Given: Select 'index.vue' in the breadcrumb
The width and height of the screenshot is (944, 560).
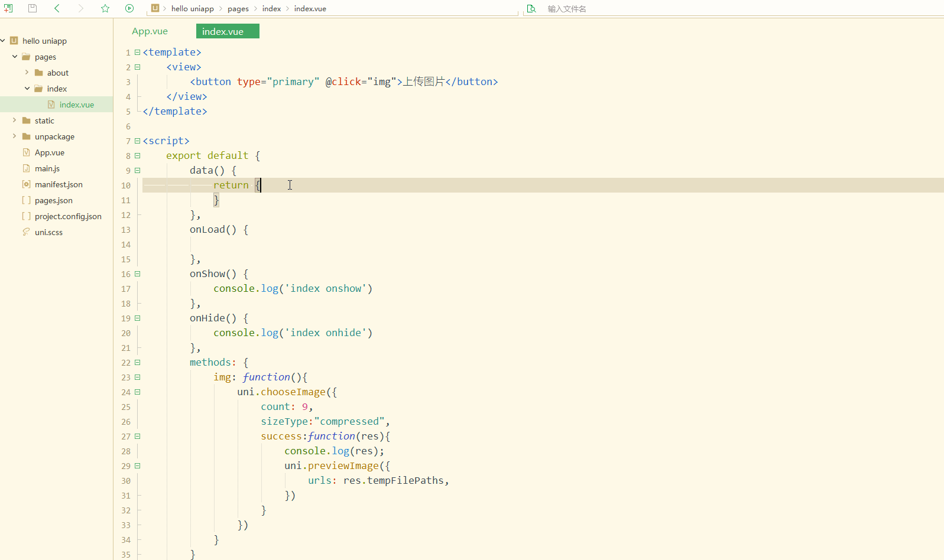Looking at the screenshot, I should coord(310,9).
